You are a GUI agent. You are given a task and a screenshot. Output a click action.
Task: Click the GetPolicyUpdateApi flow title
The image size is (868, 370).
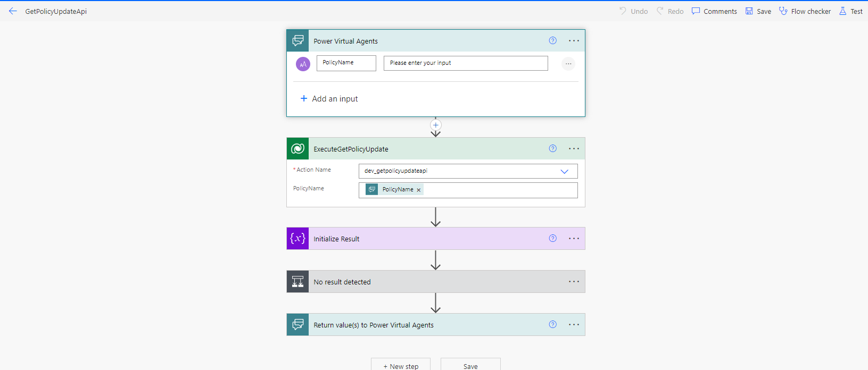[56, 11]
